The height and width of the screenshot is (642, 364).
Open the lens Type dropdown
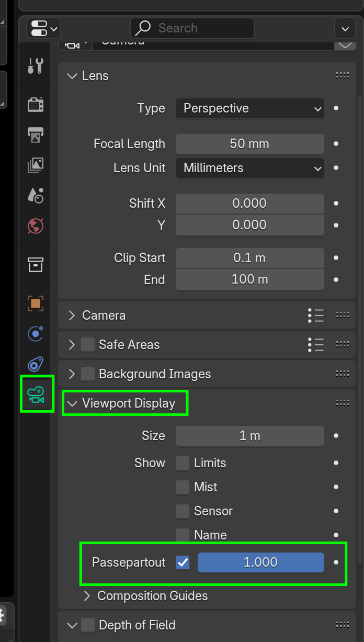coord(250,109)
